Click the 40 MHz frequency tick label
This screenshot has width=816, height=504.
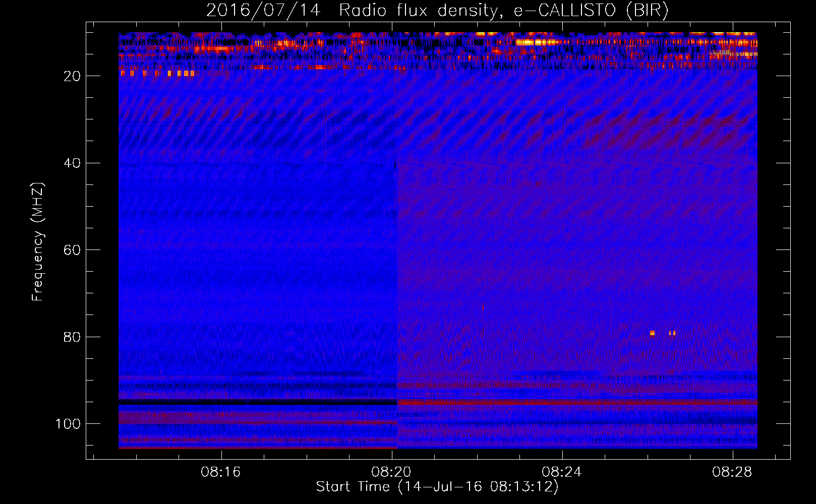pos(73,163)
